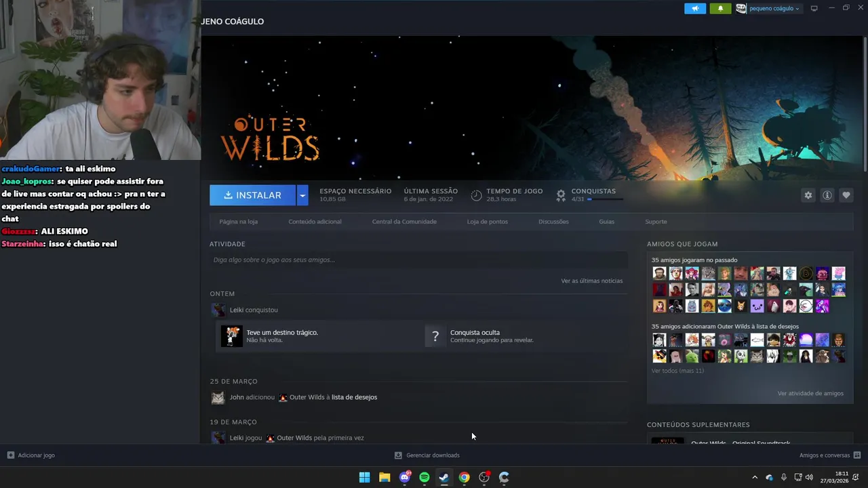Open the Suporte tab
Viewport: 868px width, 488px height.
656,222
